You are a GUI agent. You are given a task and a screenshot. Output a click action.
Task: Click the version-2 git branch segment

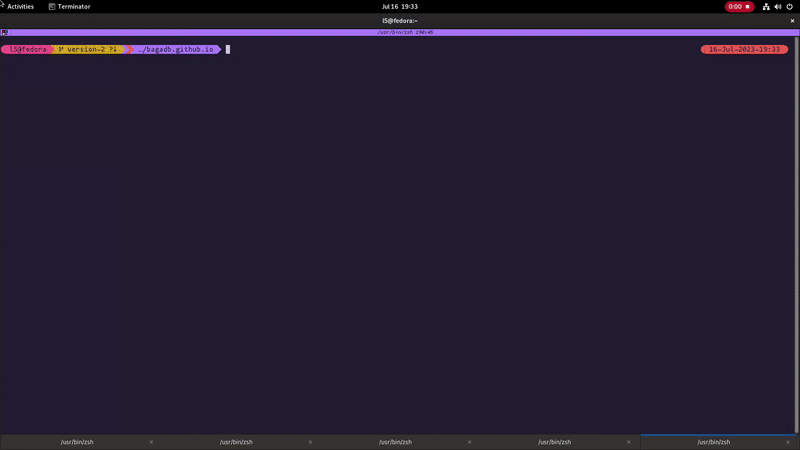tap(89, 49)
